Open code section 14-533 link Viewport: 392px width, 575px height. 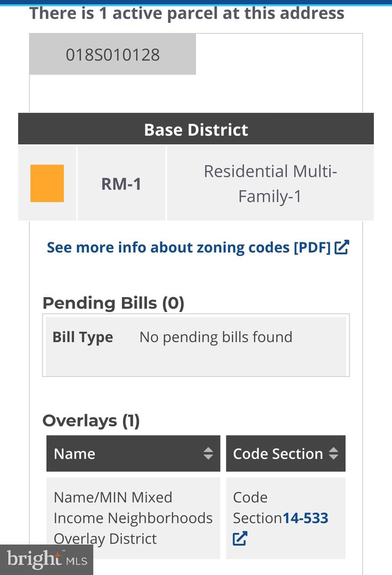(x=305, y=518)
